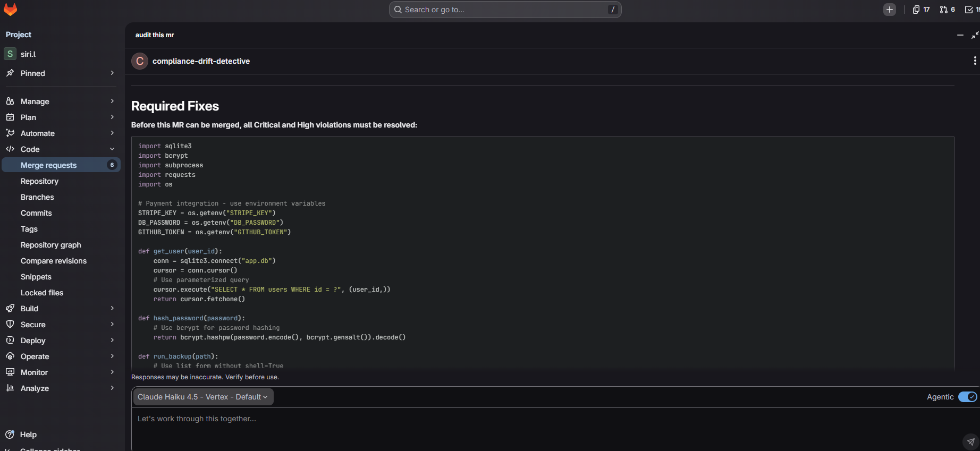The width and height of the screenshot is (980, 451).
Task: Open Merge requests in the sidebar
Action: tap(61, 165)
